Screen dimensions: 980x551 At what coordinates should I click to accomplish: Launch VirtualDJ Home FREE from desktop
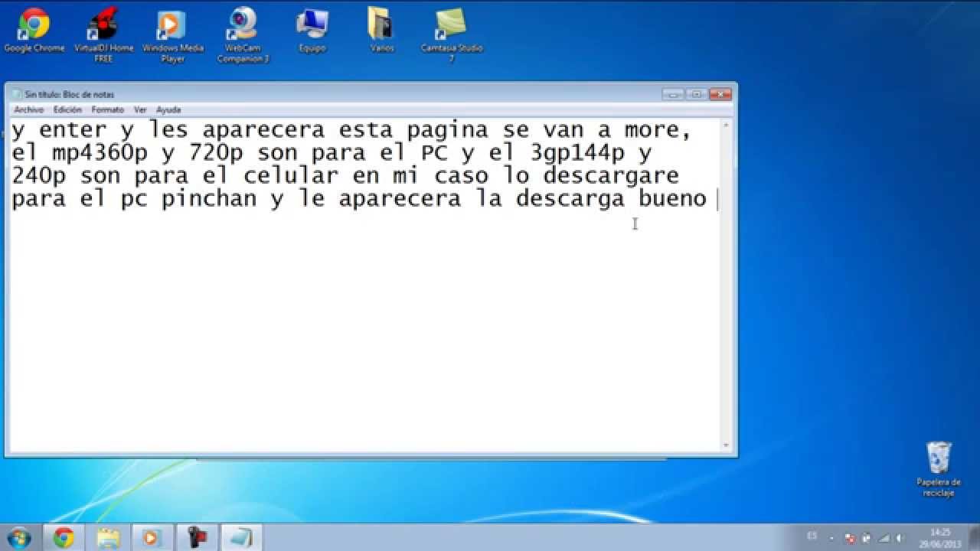(103, 34)
